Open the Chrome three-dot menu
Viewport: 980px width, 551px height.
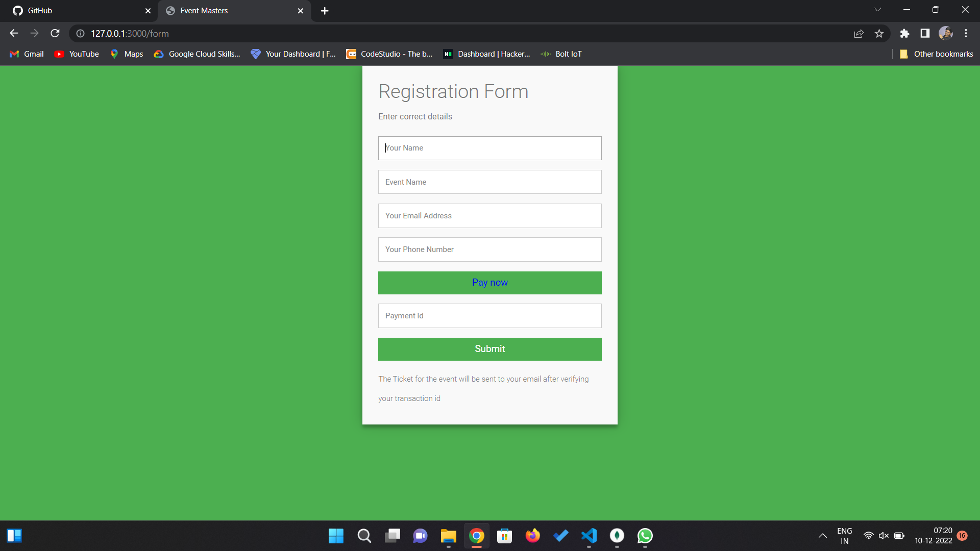(966, 33)
